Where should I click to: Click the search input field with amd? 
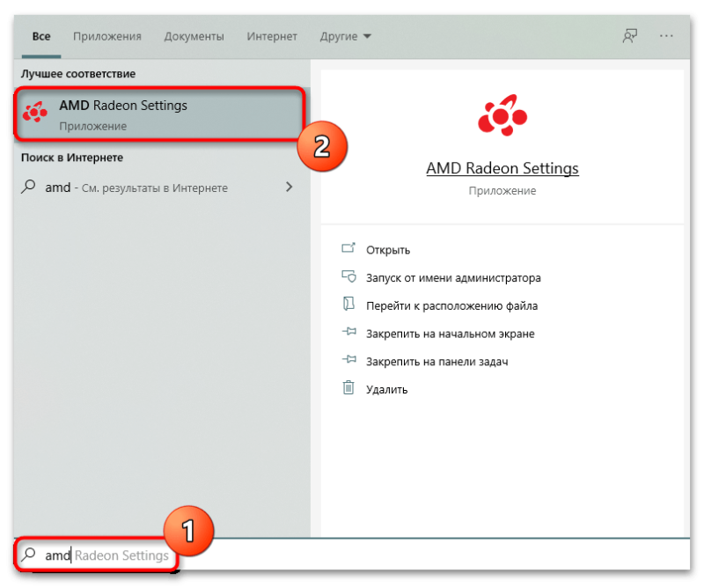[x=353, y=555]
